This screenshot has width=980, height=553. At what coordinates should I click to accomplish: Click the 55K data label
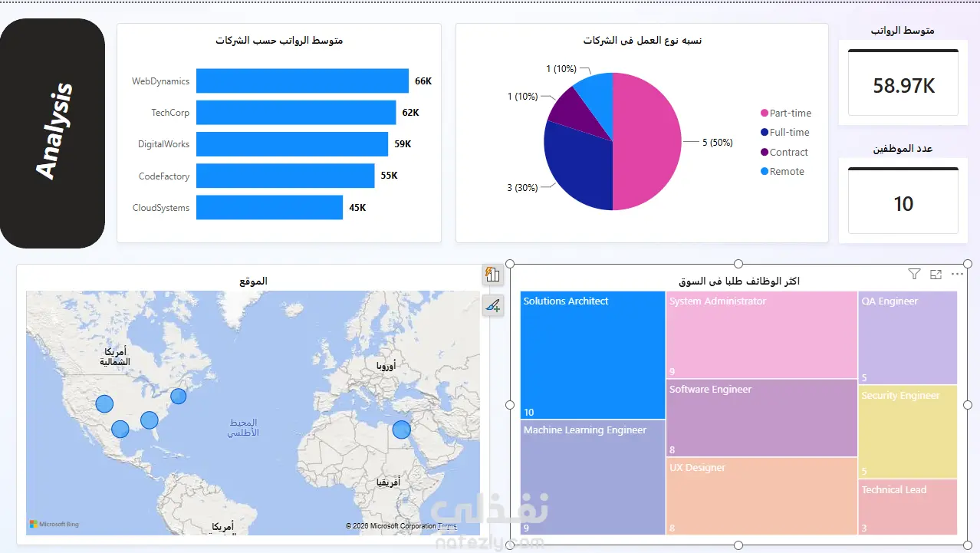pyautogui.click(x=390, y=176)
